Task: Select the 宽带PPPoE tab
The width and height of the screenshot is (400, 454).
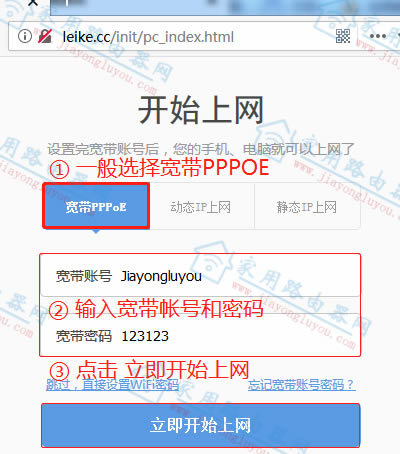Action: [96, 207]
